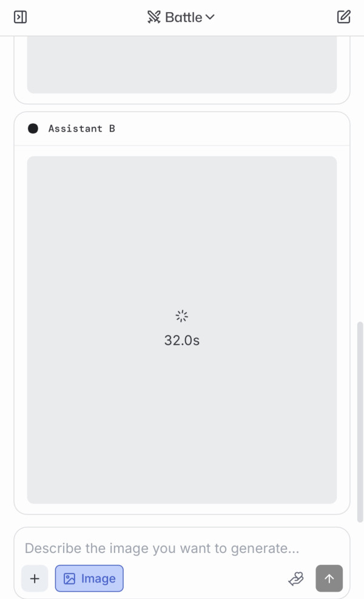This screenshot has width=364, height=599.
Task: Click the black dot beside Assistant B
Action: [x=33, y=129]
